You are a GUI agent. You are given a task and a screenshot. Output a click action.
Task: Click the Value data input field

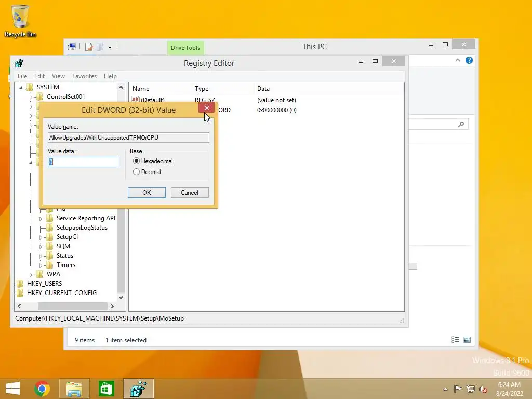(84, 162)
